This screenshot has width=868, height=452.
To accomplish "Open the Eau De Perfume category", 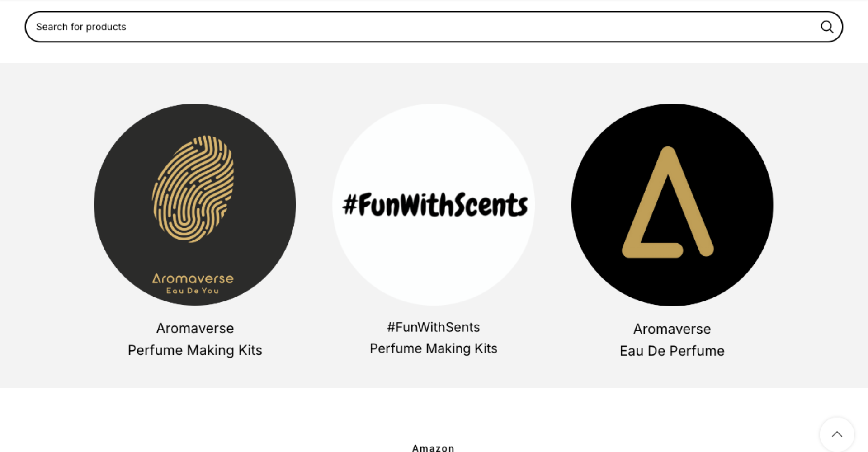I will coord(672,351).
